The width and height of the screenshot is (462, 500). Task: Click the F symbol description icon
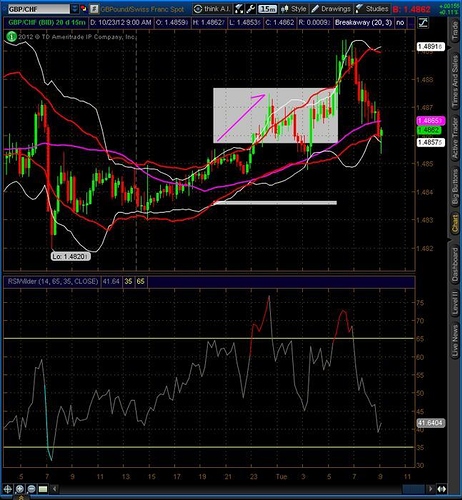point(94,9)
